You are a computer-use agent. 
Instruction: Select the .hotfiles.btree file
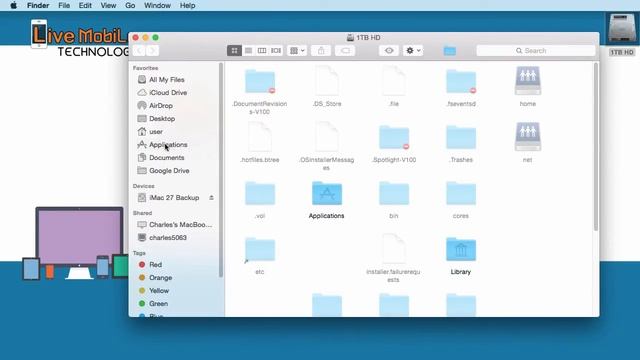tap(260, 138)
